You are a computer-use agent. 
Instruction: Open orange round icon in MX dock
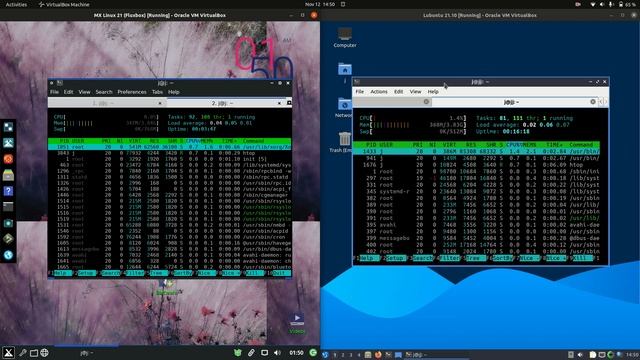click(8, 159)
